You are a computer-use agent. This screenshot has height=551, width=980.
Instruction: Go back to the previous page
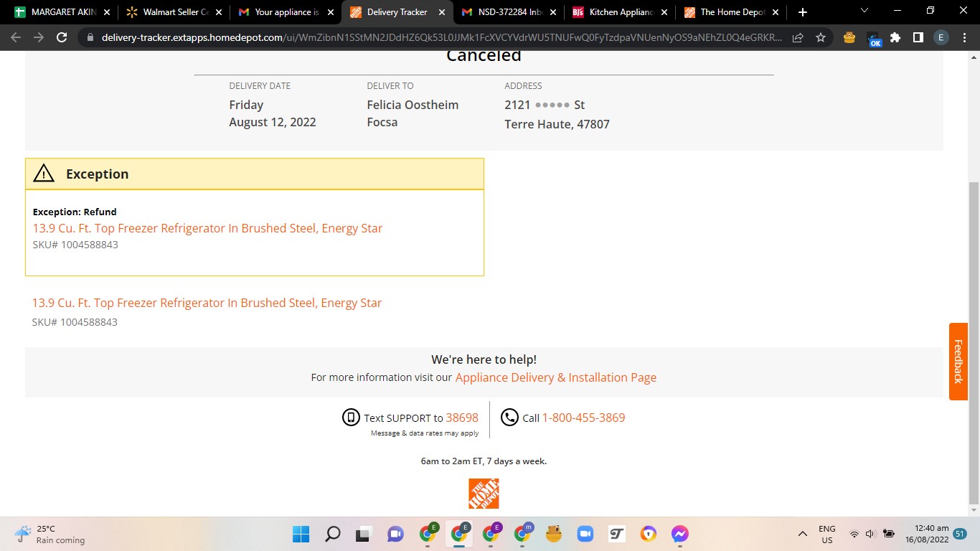(16, 37)
